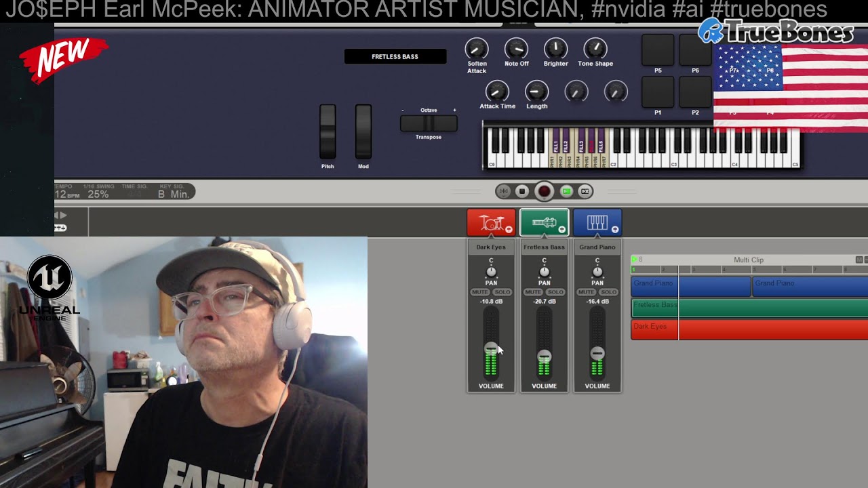Tap the P6 pad
The width and height of the screenshot is (868, 488).
click(x=695, y=50)
